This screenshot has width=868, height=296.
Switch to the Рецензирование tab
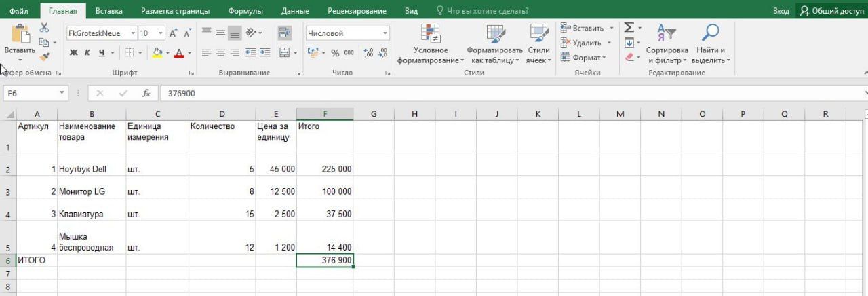357,11
